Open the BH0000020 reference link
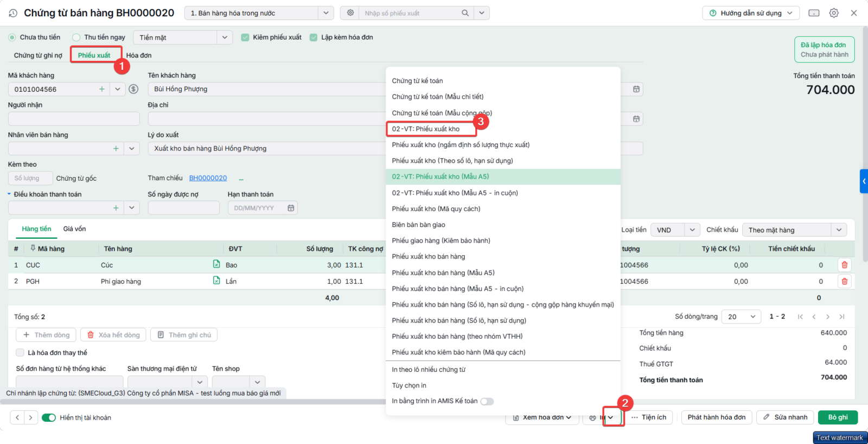The image size is (868, 444). pos(208,178)
